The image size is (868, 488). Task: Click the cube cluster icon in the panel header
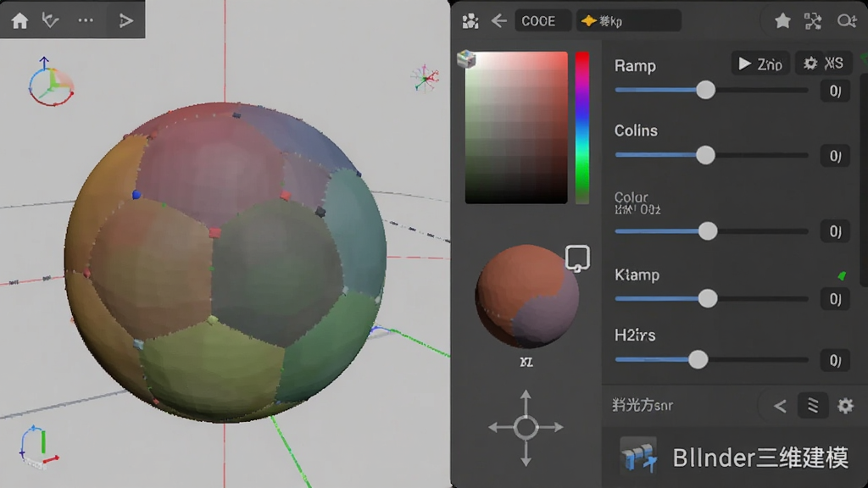coord(470,21)
